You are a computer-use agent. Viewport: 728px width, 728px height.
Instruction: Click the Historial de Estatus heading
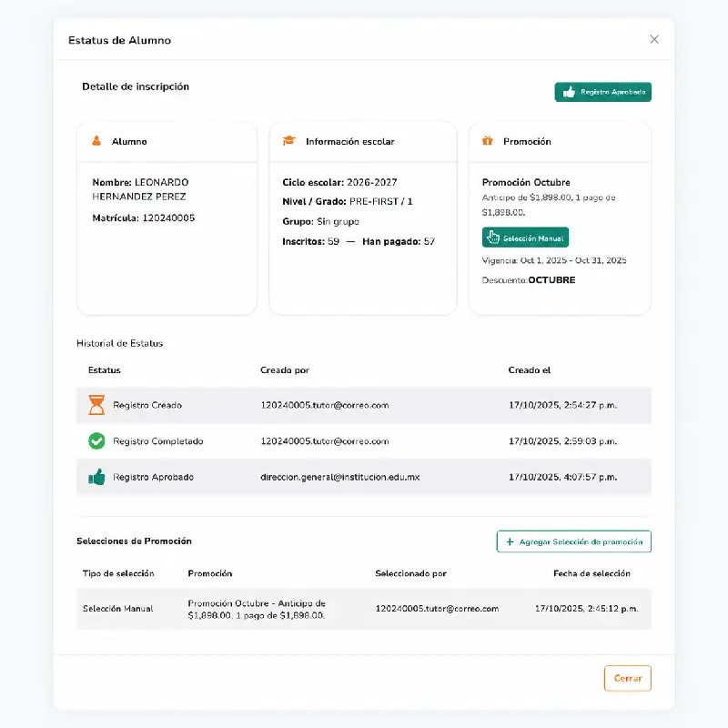point(120,343)
